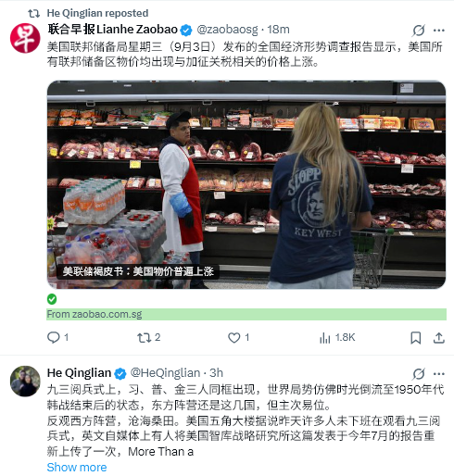This screenshot has height=476, width=454.
Task: Open 'He Qinglian reposted' header link
Action: [x=97, y=13]
